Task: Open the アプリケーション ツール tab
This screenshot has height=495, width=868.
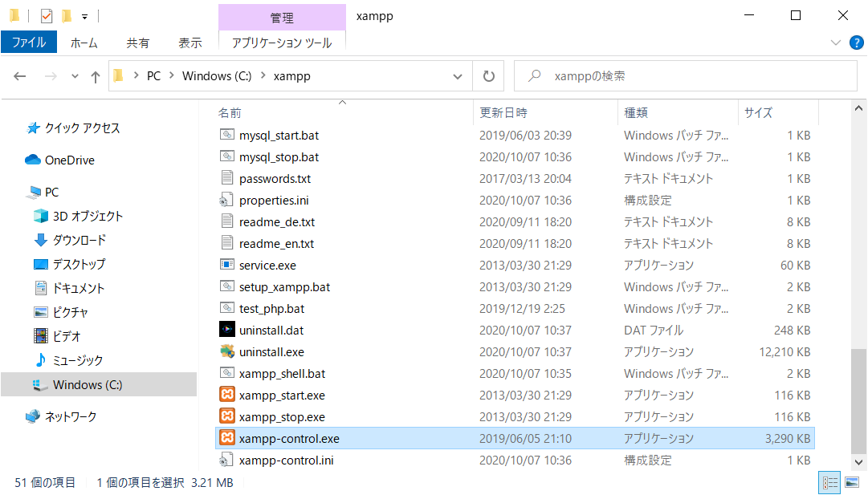Action: (282, 43)
